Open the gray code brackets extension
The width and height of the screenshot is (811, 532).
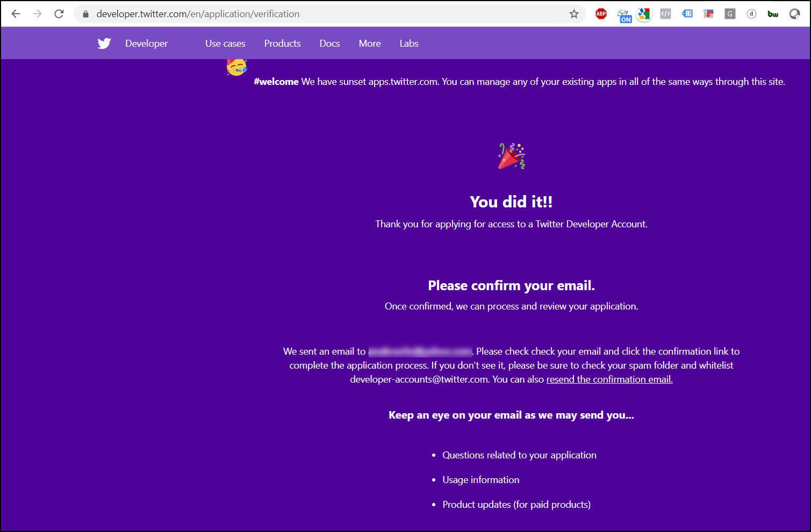pos(665,14)
